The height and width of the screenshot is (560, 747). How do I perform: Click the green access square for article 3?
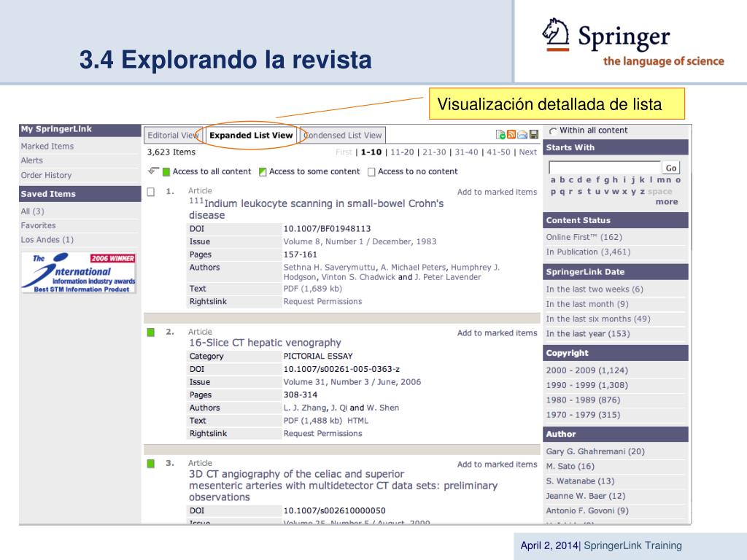[151, 463]
